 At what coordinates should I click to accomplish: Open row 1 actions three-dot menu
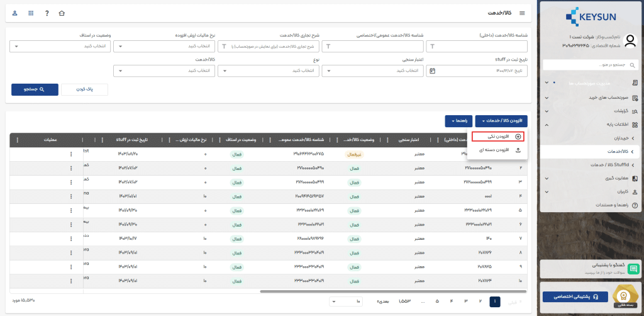tap(71, 154)
